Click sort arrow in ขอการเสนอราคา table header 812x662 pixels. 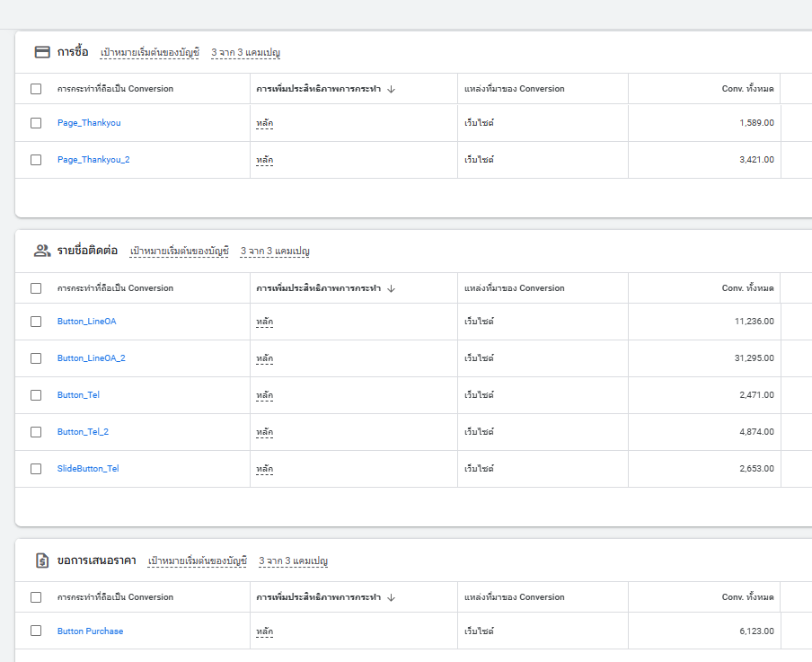pyautogui.click(x=392, y=597)
